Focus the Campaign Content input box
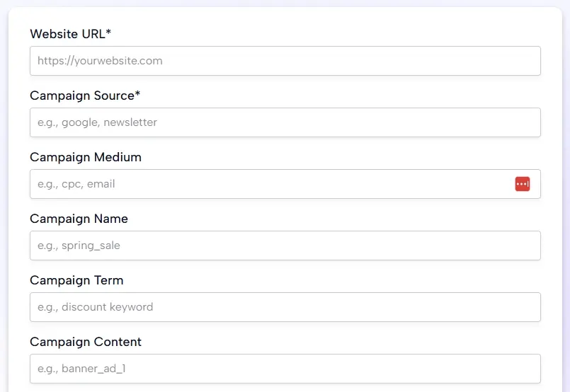Viewport: 570px width, 392px height. coord(285,369)
